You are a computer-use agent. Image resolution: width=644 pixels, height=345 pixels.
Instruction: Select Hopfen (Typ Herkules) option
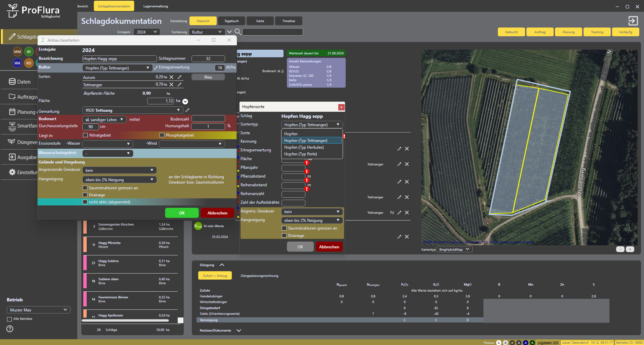coord(304,147)
